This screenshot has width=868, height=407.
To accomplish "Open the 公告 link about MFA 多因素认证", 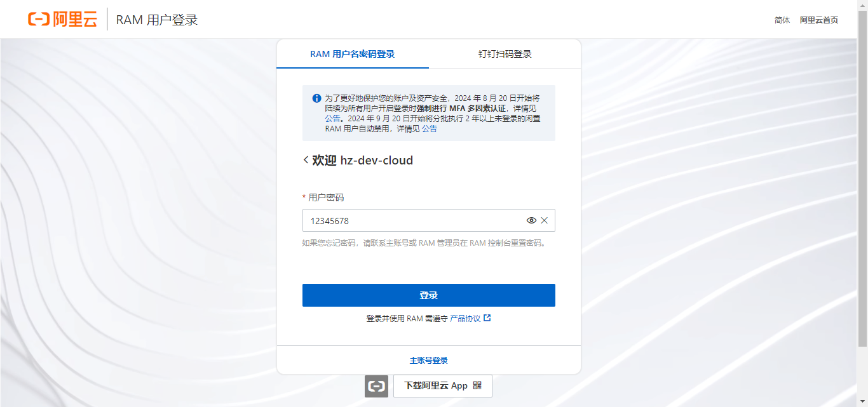I will [x=332, y=118].
